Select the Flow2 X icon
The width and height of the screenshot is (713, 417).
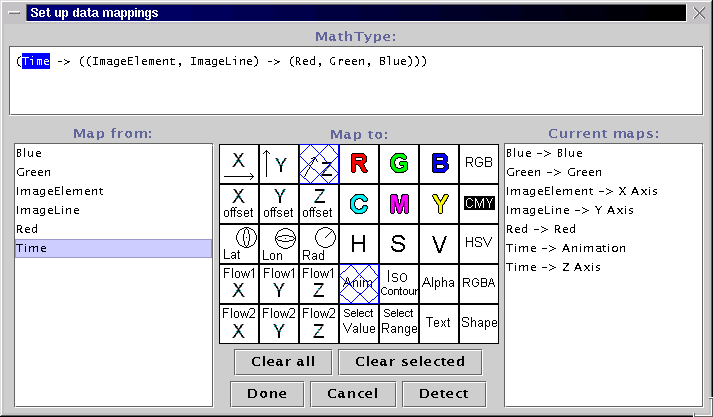239,324
